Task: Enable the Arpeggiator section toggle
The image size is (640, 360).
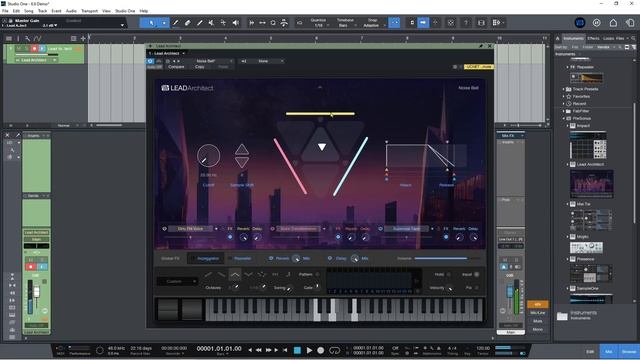Action: 192,258
